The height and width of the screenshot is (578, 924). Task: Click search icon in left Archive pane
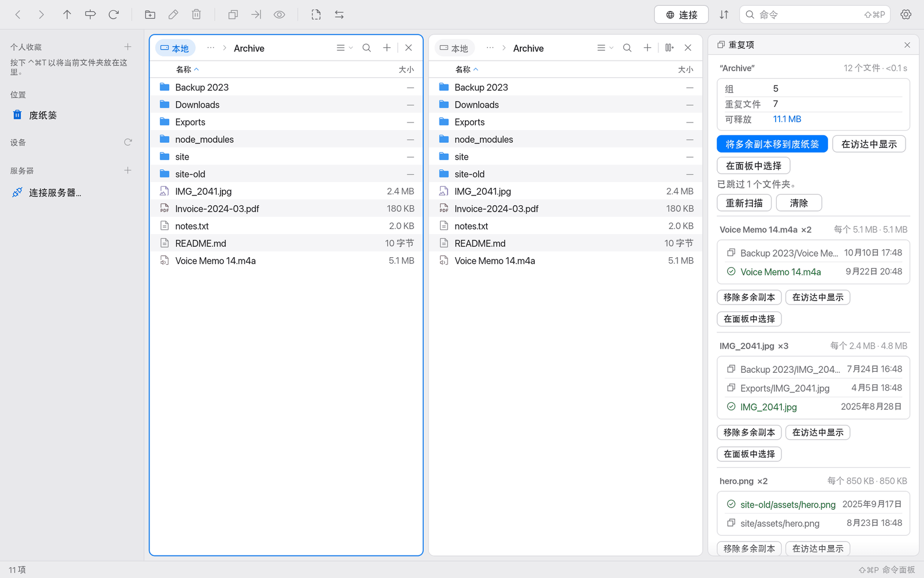coord(367,48)
